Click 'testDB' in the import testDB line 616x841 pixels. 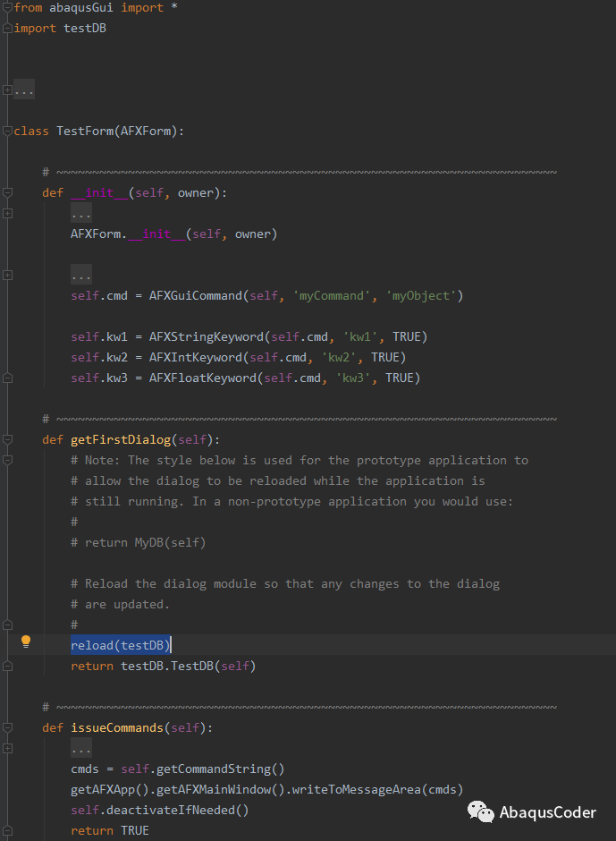(85, 28)
